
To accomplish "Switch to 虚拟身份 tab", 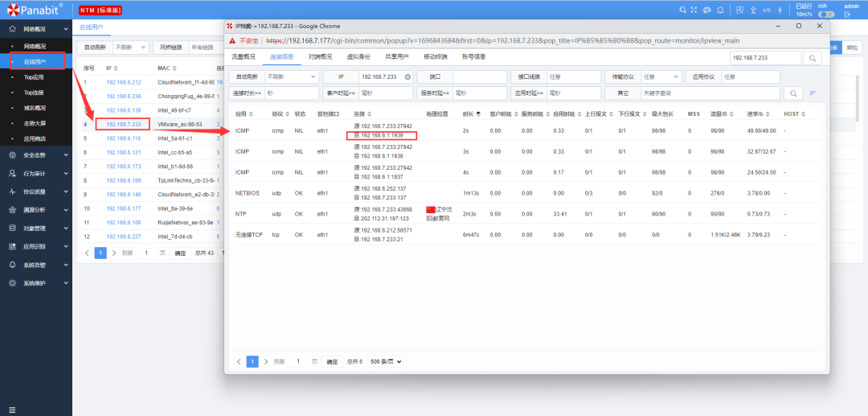I will click(x=358, y=57).
